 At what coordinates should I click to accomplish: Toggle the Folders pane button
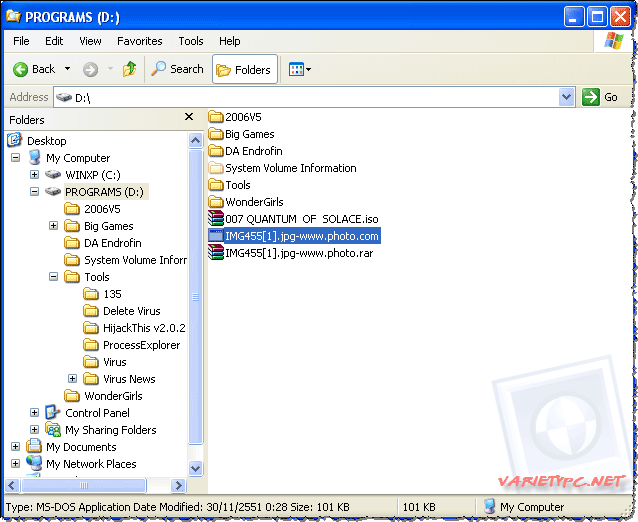point(245,70)
